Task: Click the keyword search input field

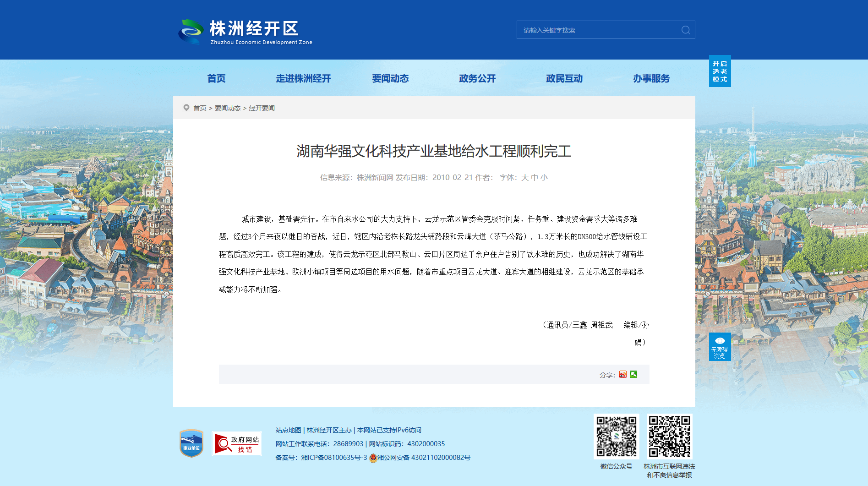Action: coord(598,30)
